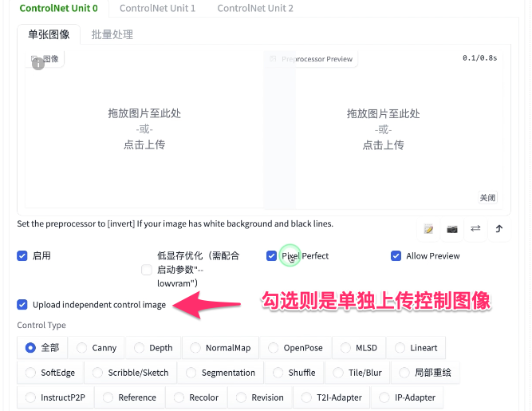Choose the IP-Adapter control type
Image resolution: width=532 pixels, height=411 pixels.
[x=407, y=397]
